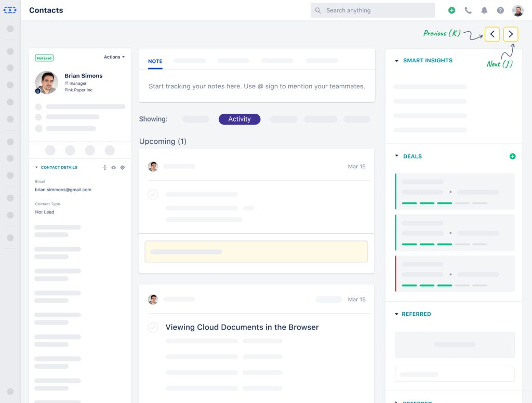532x403 pixels.
Task: Go to the next contact
Action: (511, 34)
